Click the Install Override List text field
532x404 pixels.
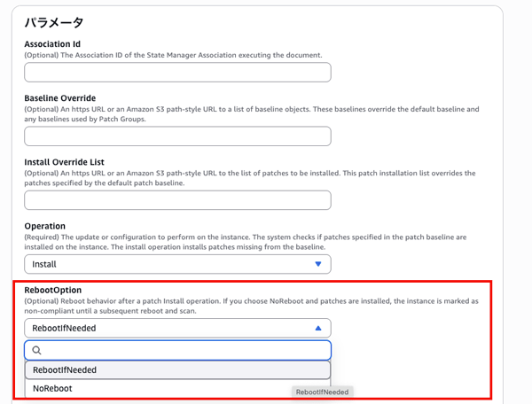point(177,199)
